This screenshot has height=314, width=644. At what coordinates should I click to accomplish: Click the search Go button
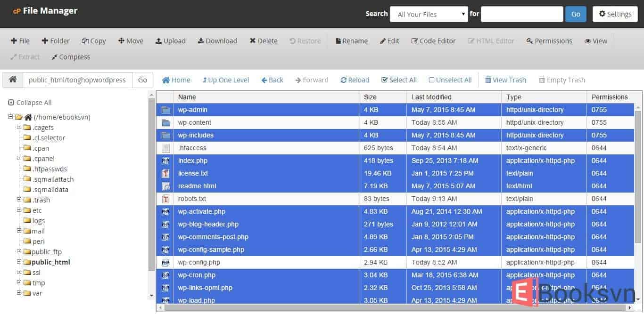coord(576,14)
